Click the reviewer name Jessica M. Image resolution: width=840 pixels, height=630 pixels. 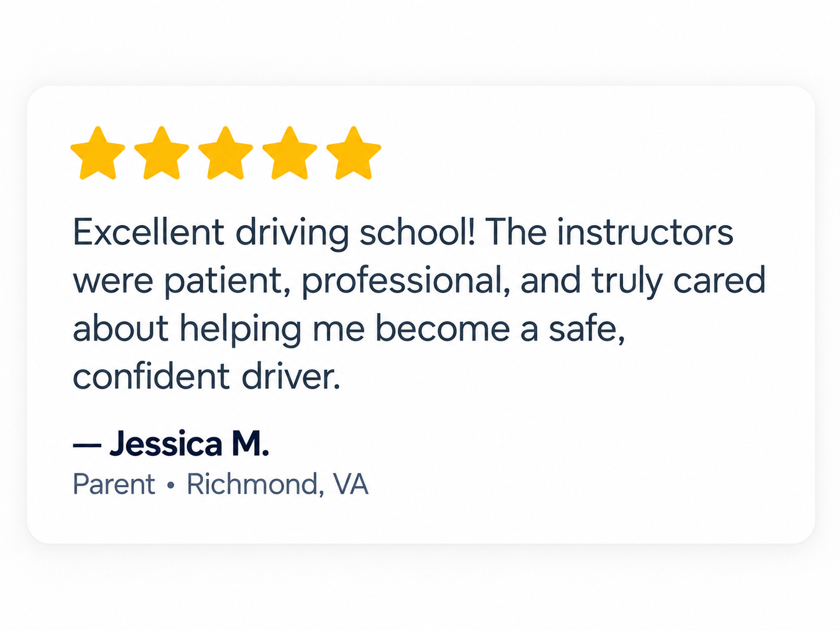[x=190, y=444]
